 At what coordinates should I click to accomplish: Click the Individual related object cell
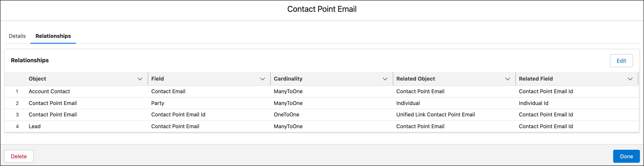coord(408,103)
